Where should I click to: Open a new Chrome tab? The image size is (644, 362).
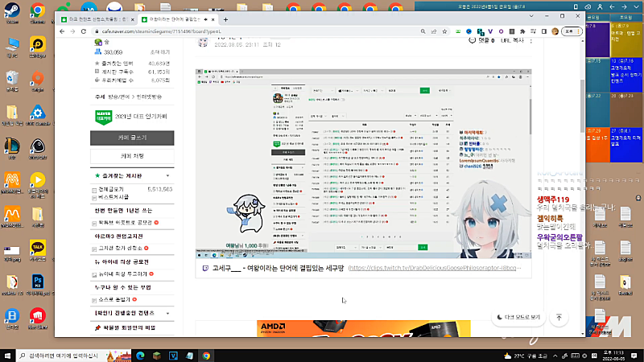(225, 19)
